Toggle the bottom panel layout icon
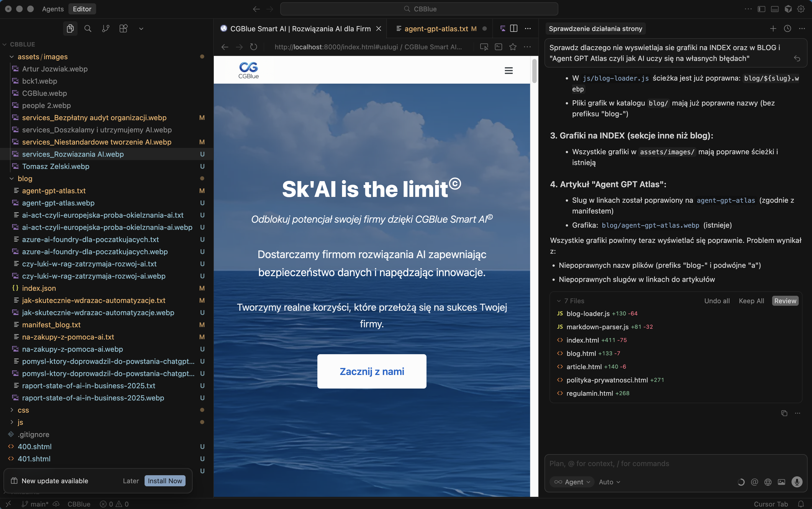This screenshot has height=509, width=812. tap(775, 9)
